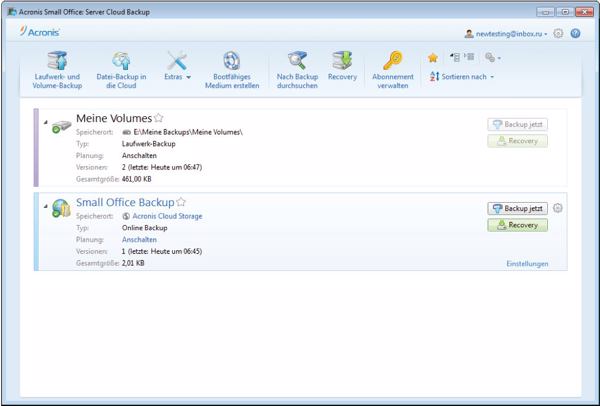Viewport: 600px width, 406px height.
Task: Mark Small Office Backup as favorite
Action: coord(181,202)
